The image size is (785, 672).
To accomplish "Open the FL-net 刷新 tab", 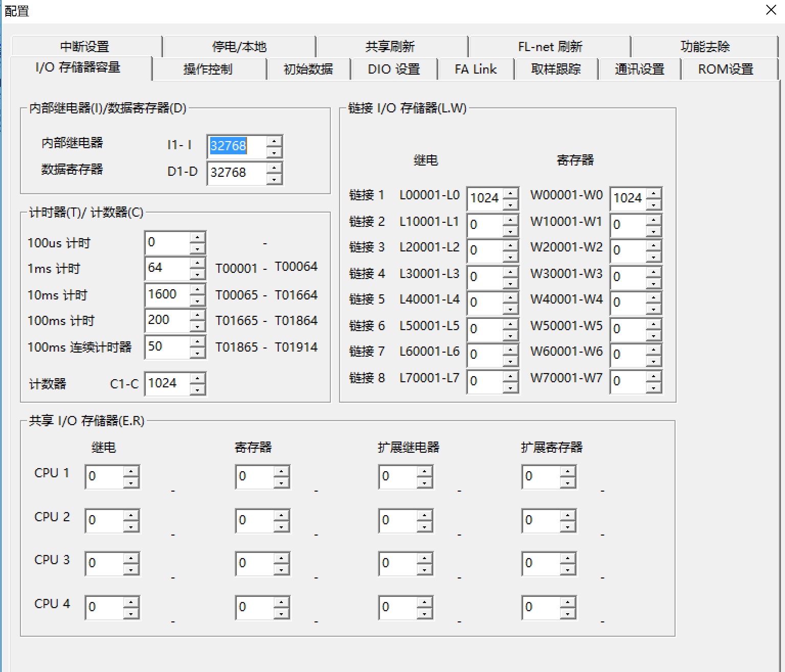I will click(x=550, y=47).
